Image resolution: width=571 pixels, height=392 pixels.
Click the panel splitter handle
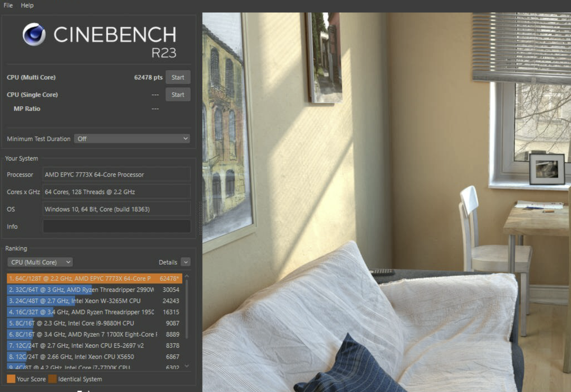[200, 218]
